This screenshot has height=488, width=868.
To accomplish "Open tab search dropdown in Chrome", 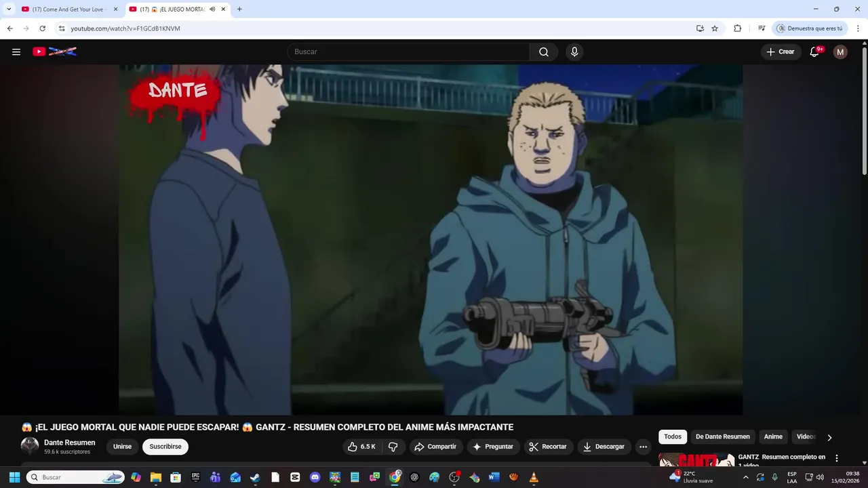I will [x=9, y=9].
